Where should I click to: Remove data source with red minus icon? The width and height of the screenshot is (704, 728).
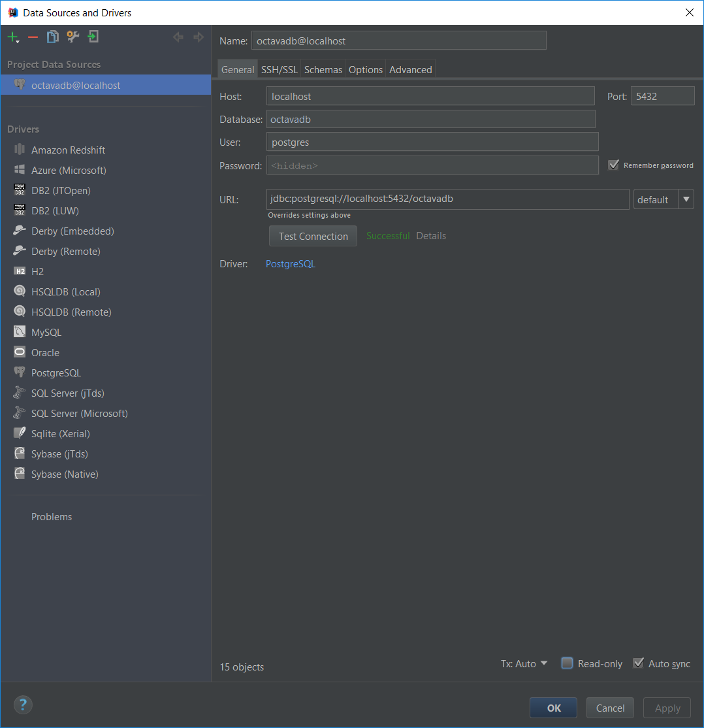tap(33, 37)
